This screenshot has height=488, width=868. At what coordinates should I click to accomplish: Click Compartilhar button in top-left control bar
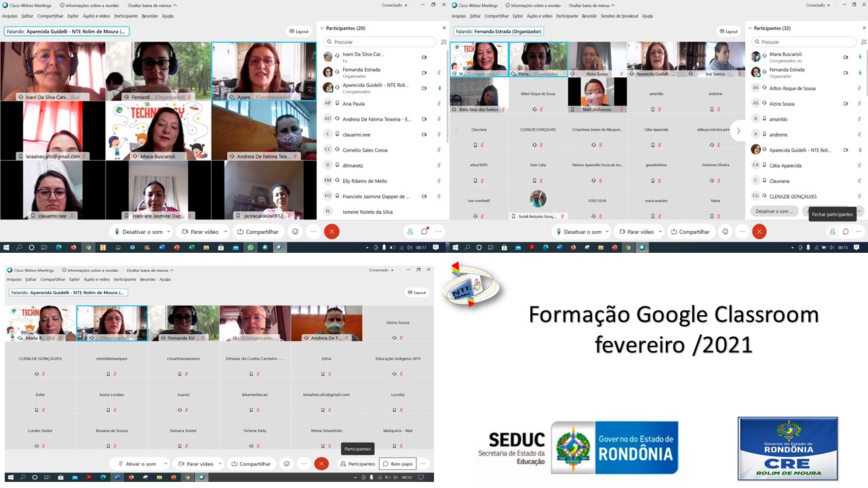(258, 232)
